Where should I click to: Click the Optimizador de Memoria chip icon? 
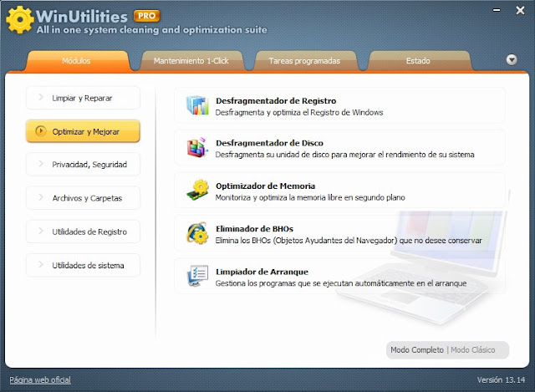coord(197,190)
